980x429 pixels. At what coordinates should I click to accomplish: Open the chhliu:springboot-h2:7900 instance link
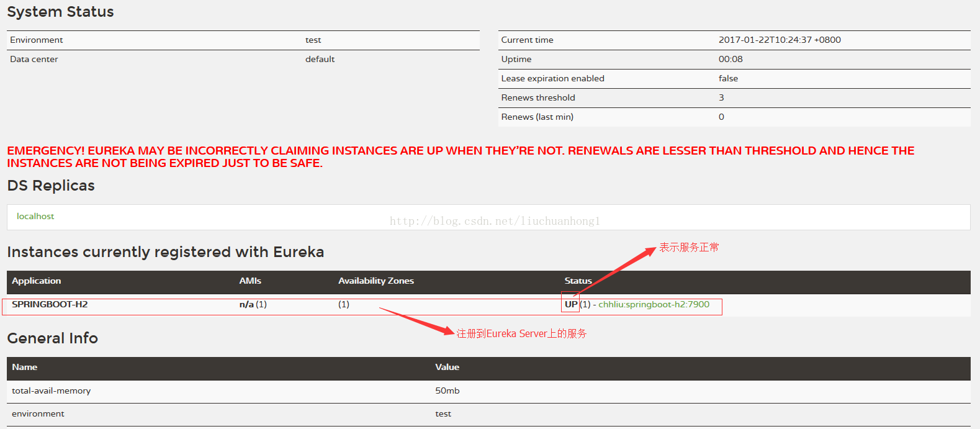(654, 304)
